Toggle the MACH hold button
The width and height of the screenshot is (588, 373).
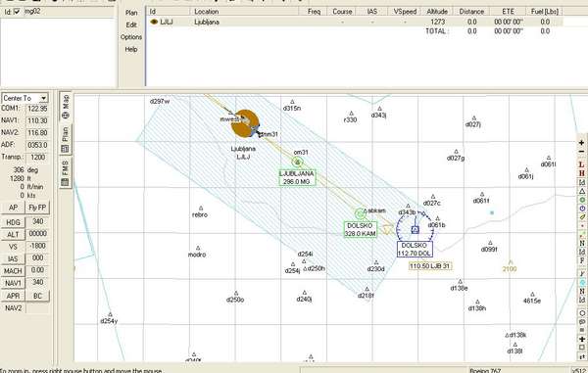pos(13,271)
